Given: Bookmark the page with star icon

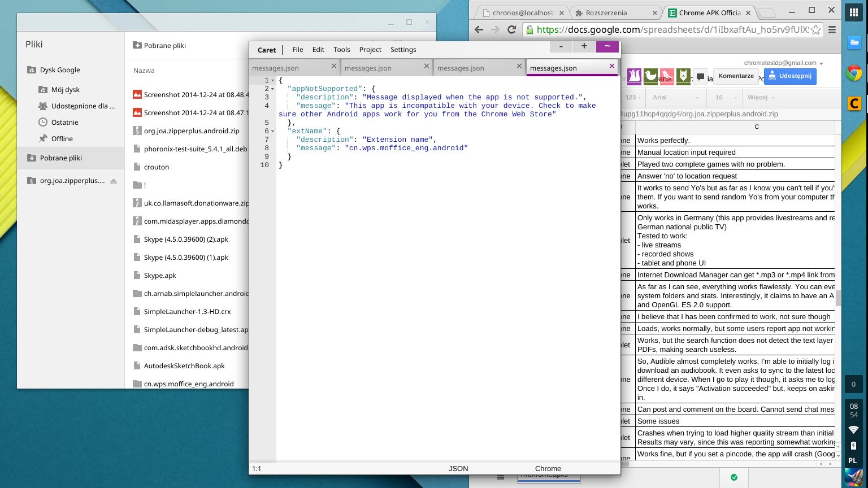Looking at the screenshot, I should click(816, 30).
